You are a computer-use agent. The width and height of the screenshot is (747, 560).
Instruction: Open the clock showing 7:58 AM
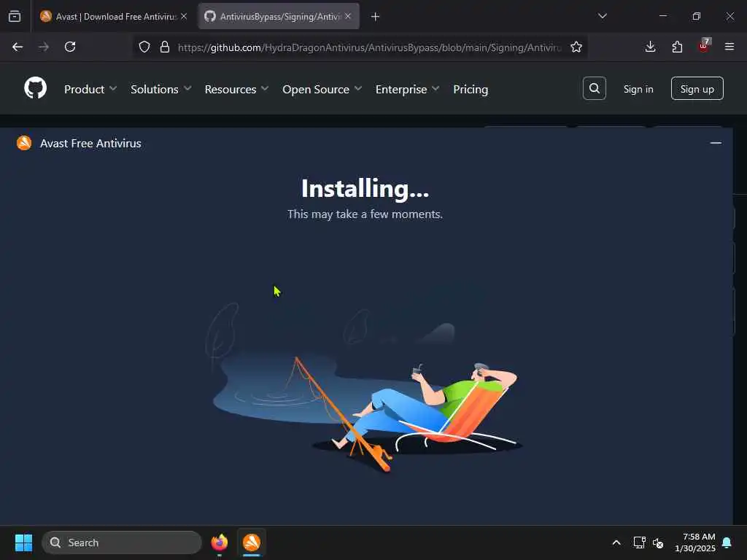[694, 542]
